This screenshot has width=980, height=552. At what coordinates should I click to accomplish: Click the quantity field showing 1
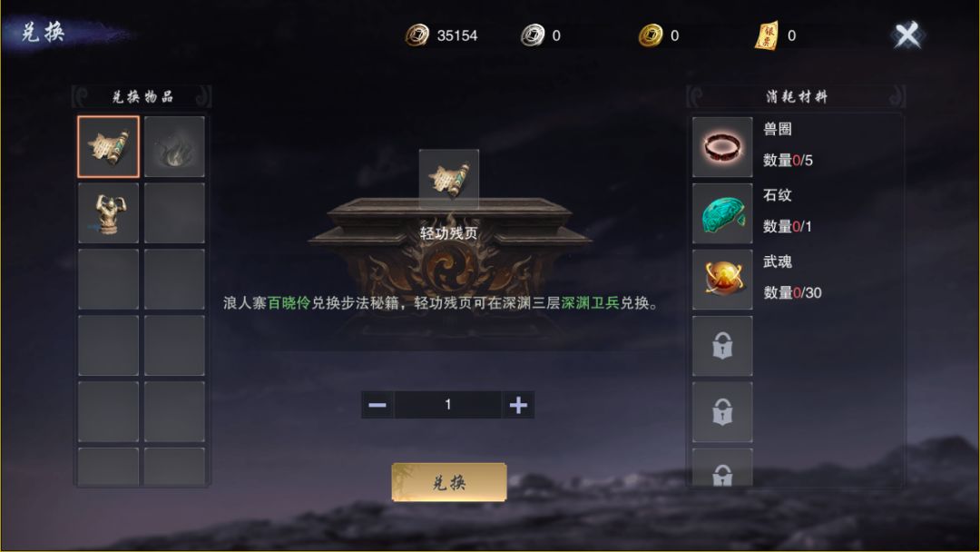(447, 405)
